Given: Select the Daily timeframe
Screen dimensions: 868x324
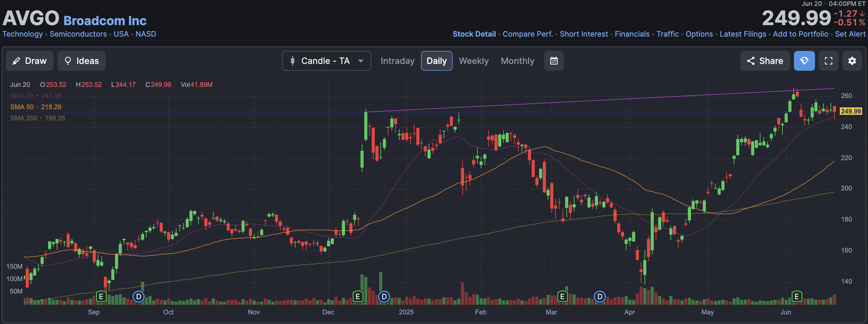Looking at the screenshot, I should click(x=436, y=61).
